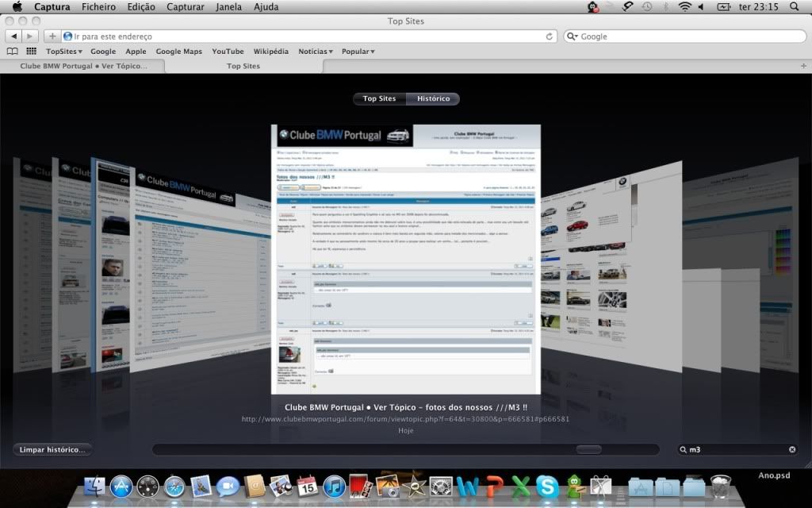Open Google search engine dropdown magnifier
Image resolution: width=812 pixels, height=508 pixels.
pyautogui.click(x=572, y=37)
